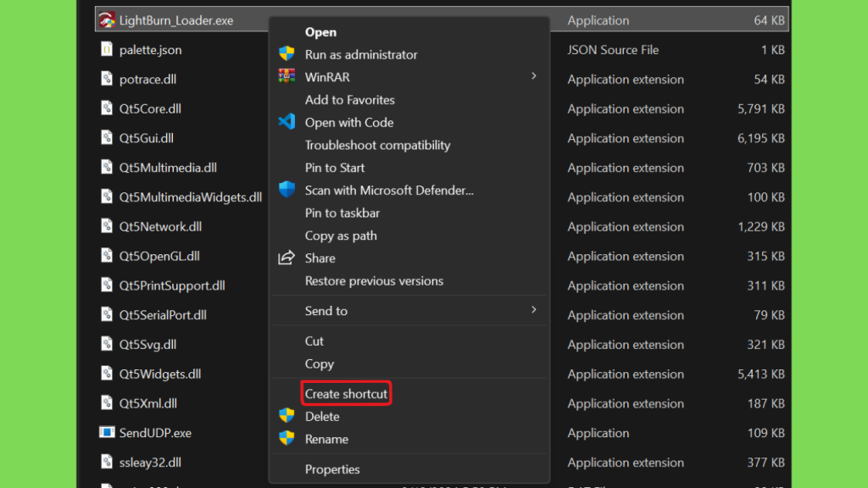This screenshot has width=868, height=488.
Task: Click the shield icon beside Run as administrator
Action: [x=287, y=53]
